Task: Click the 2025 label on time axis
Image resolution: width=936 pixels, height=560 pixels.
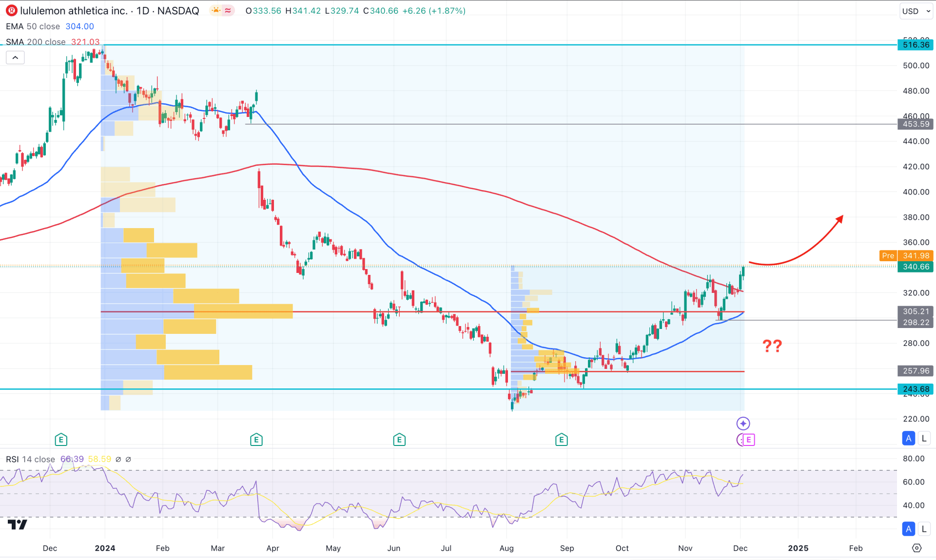Action: (798, 548)
